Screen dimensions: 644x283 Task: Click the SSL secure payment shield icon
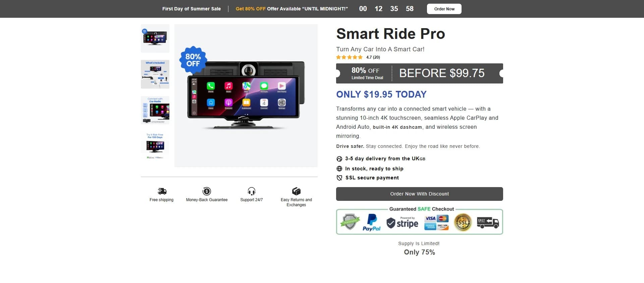click(x=339, y=178)
